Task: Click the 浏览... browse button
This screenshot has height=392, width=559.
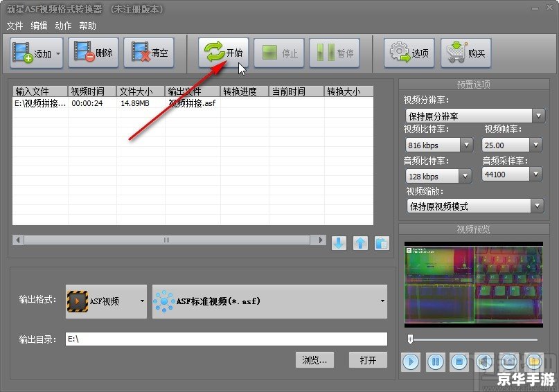Action: [314, 360]
